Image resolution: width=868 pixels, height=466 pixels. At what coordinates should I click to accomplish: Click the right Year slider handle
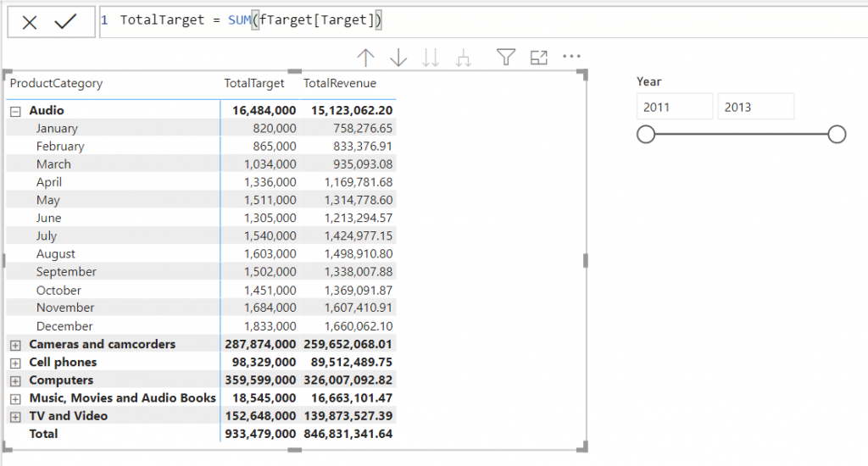pyautogui.click(x=837, y=134)
